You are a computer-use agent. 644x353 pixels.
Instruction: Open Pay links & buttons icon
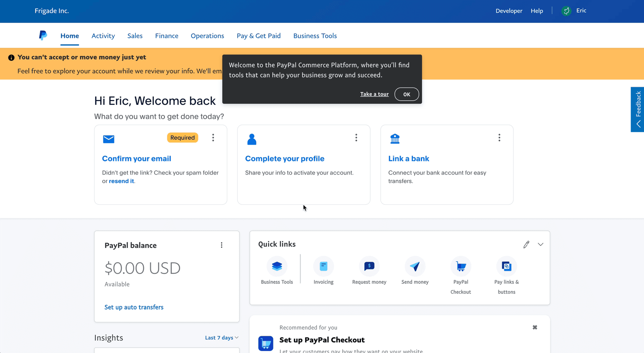tap(506, 266)
